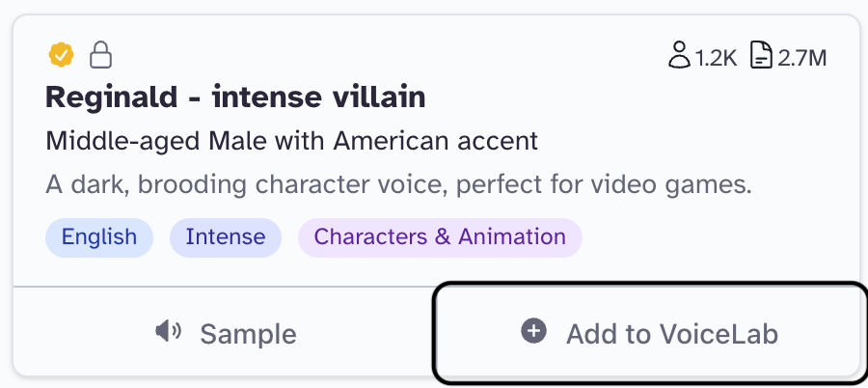The width and height of the screenshot is (868, 388).
Task: Click the 2.7M characters count
Action: [803, 58]
